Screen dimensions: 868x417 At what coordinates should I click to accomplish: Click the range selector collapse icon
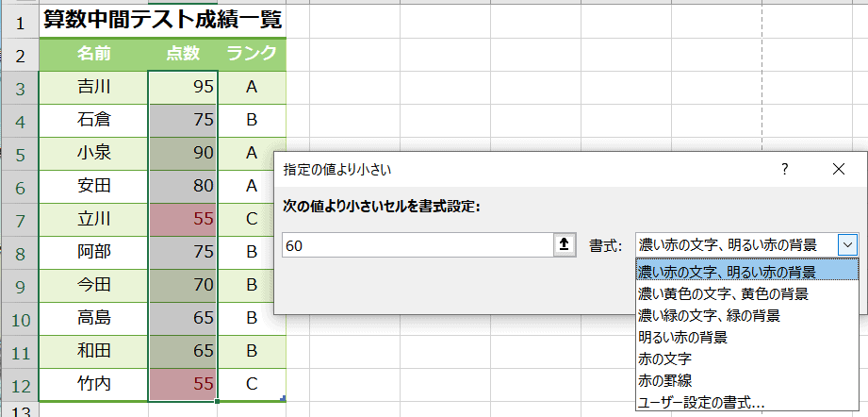coord(565,244)
